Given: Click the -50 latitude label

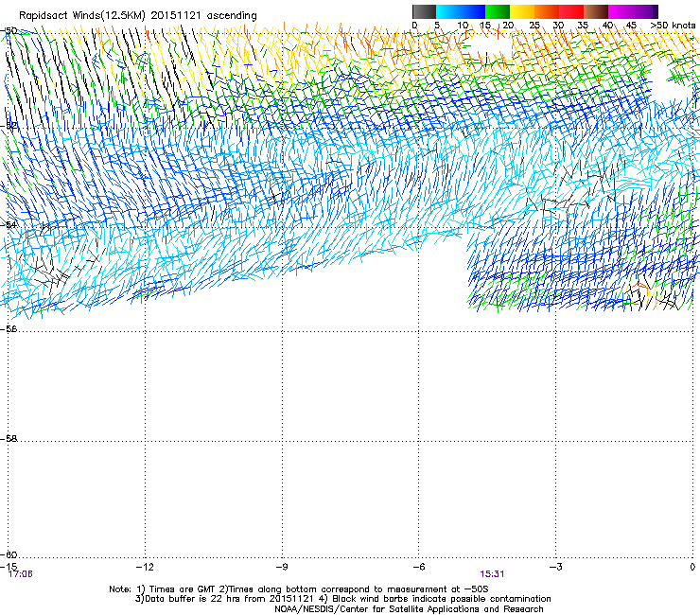Looking at the screenshot, I should tap(9, 31).
